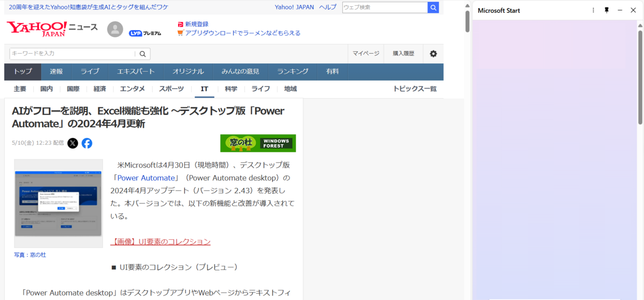Viewport: 644px width, 300px height.
Task: Share the article on X
Action: point(72,143)
